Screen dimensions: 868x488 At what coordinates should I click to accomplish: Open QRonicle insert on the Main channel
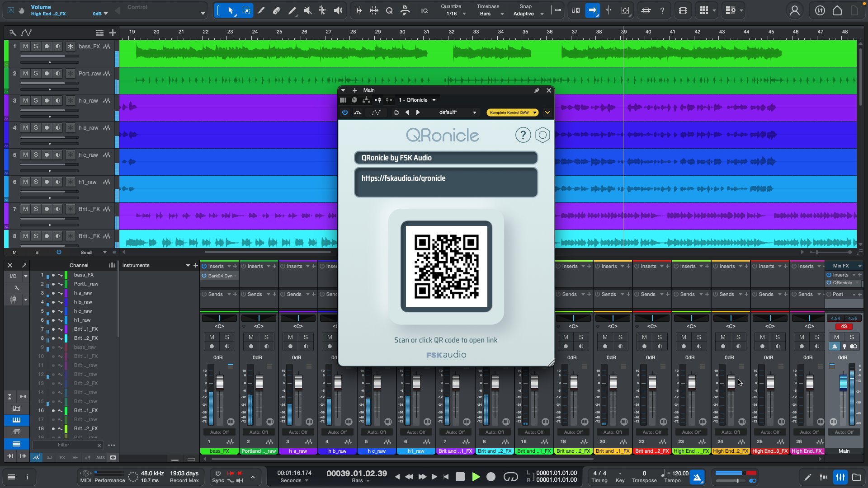pos(843,283)
